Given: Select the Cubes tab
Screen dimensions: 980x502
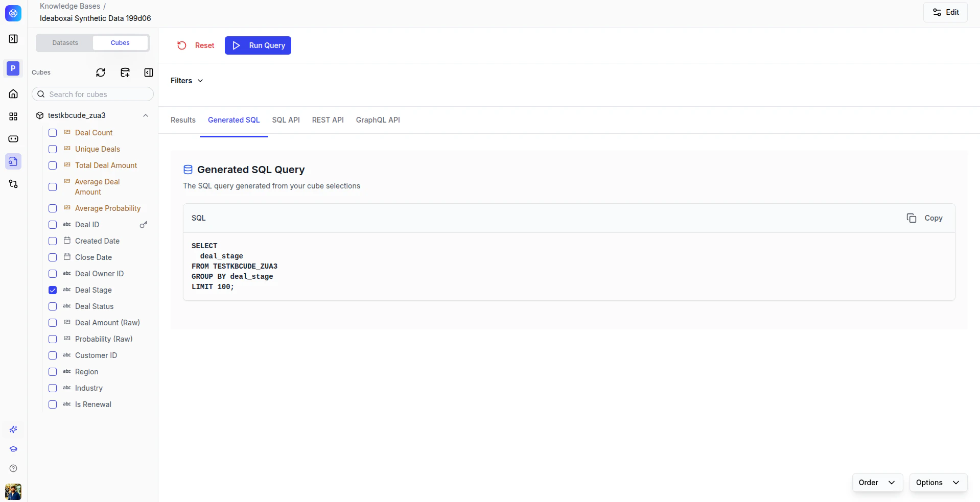Looking at the screenshot, I should coord(120,43).
